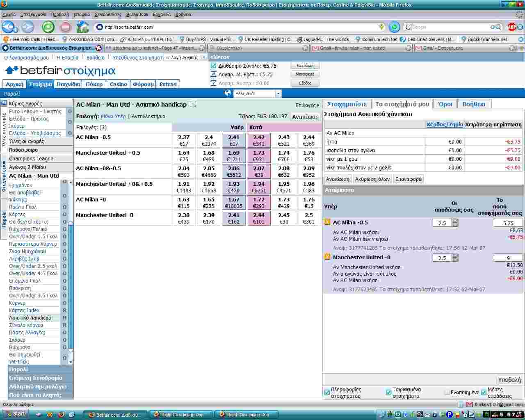Click the betfair στοίχημα logo
The height and width of the screenshot is (420, 525).
[60, 71]
